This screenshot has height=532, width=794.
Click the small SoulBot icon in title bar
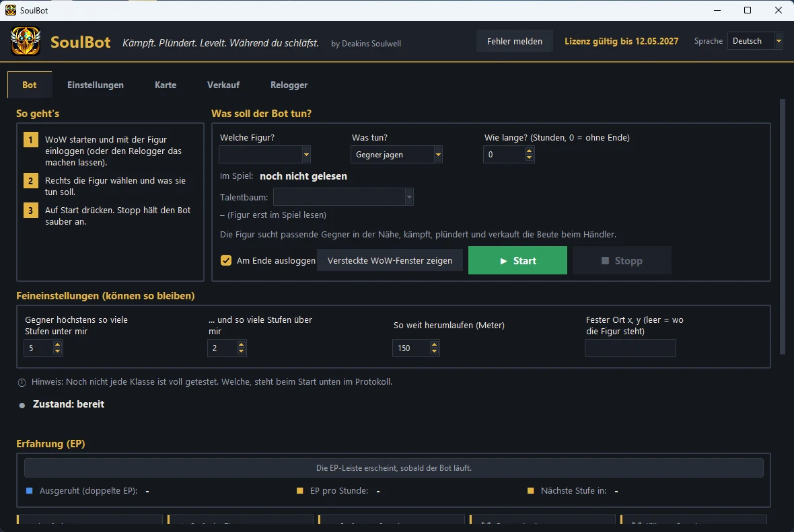tap(11, 10)
